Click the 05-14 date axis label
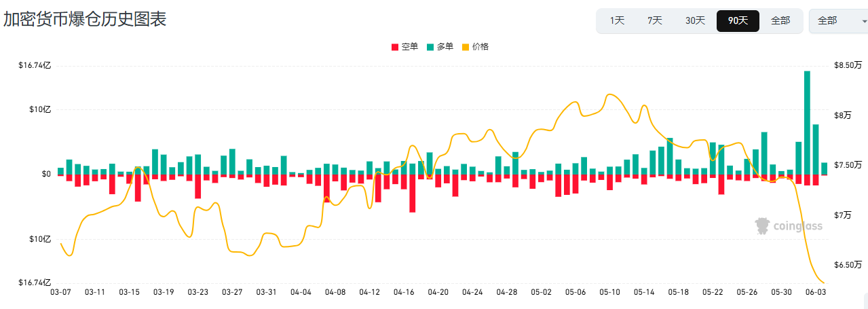This screenshot has width=868, height=309. 644,292
